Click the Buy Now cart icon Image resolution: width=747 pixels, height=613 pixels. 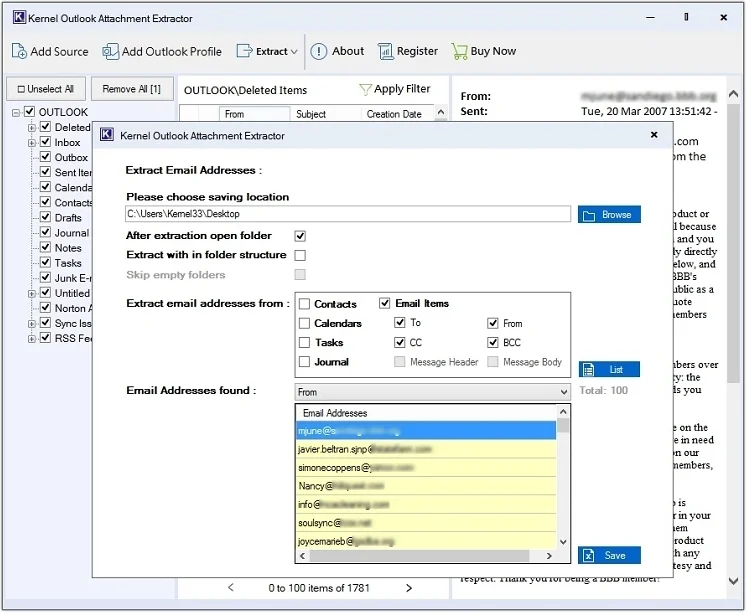[459, 51]
